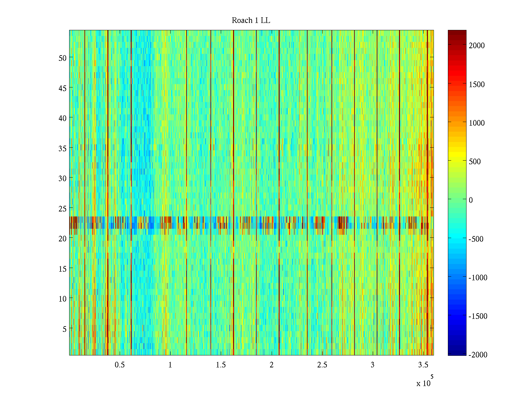The width and height of the screenshot is (532, 399).
Task: Select the y-axis tick label 20
Action: (63, 238)
